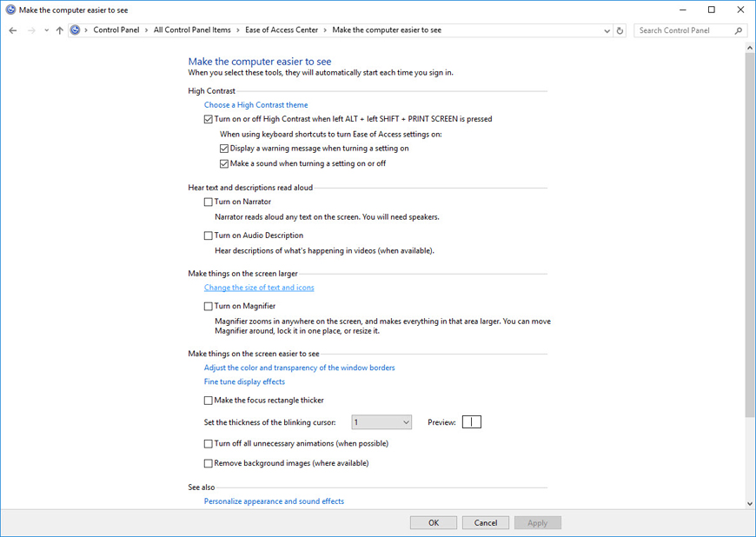
Task: Click 'Hear descriptions of what's happening' text
Action: pyautogui.click(x=324, y=250)
